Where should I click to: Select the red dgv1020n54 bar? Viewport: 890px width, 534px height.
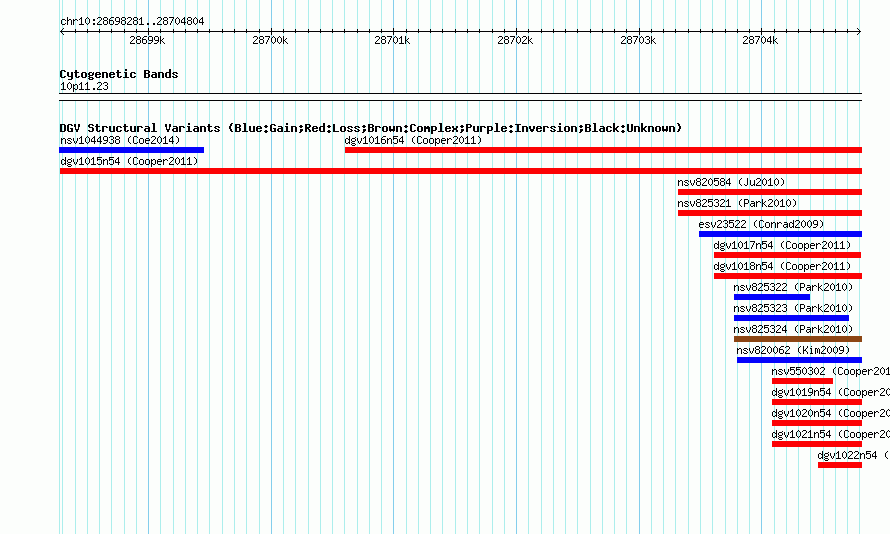[x=817, y=423]
